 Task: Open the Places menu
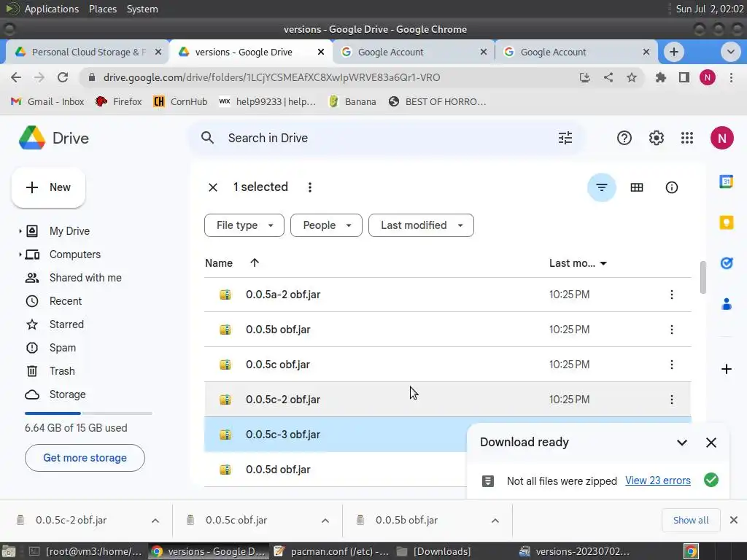[x=102, y=9]
